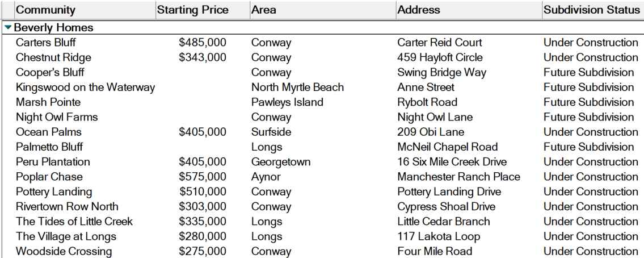Click the Georgetown area cell
644x258 pixels.
(281, 162)
